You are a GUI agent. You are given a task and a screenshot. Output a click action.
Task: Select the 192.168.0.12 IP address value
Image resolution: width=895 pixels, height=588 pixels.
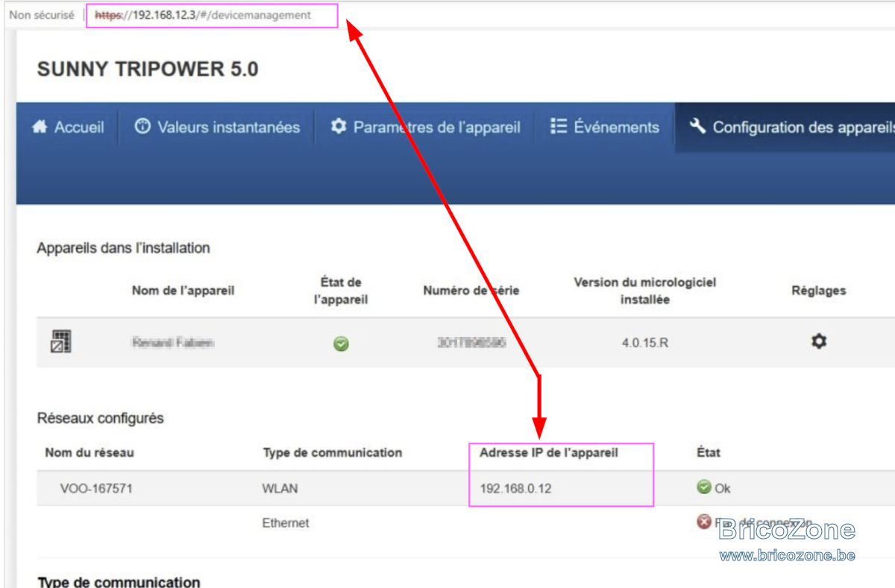point(515,489)
